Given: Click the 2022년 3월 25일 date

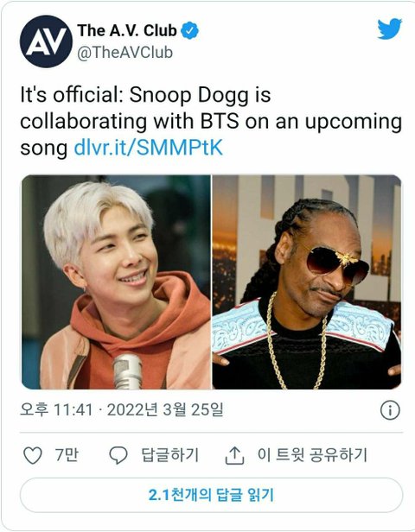Looking at the screenshot, I should [165, 410].
